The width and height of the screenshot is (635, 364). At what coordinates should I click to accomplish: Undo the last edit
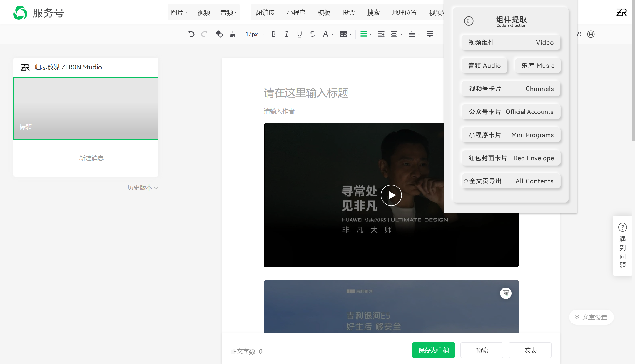coord(191,34)
